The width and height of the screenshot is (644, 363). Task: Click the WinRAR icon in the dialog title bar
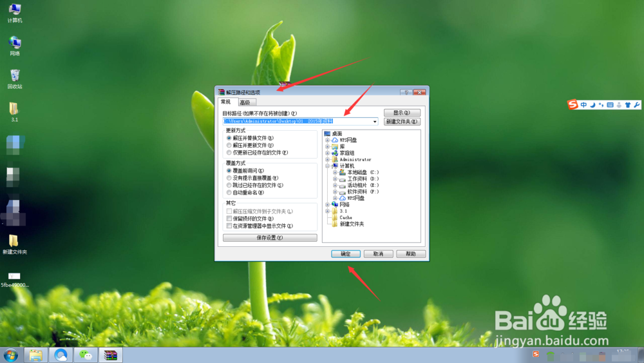[222, 92]
